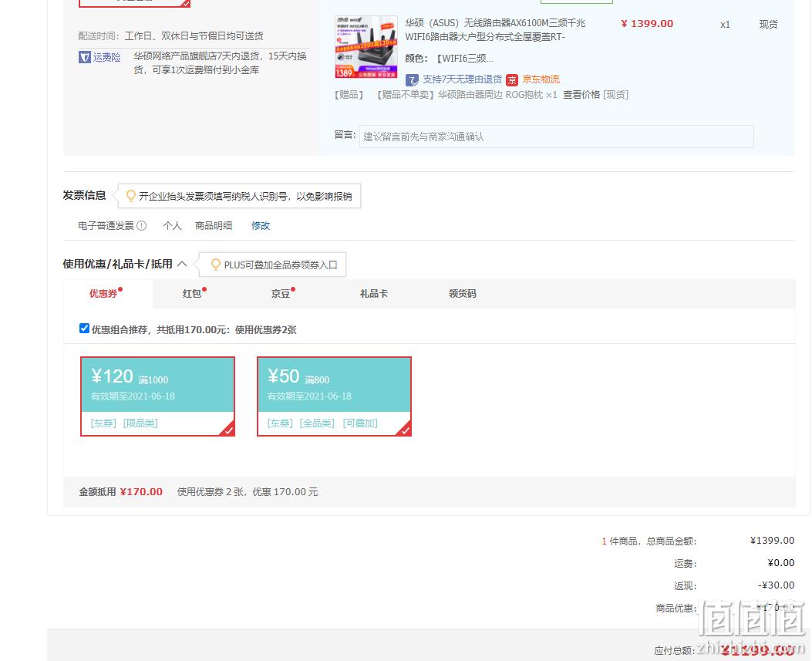This screenshot has width=812, height=661.
Task: Click the ¥1399.00 product price
Action: tap(647, 24)
